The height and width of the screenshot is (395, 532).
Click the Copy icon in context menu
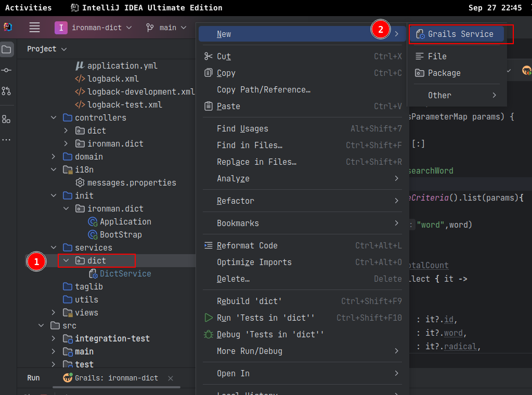tap(209, 73)
